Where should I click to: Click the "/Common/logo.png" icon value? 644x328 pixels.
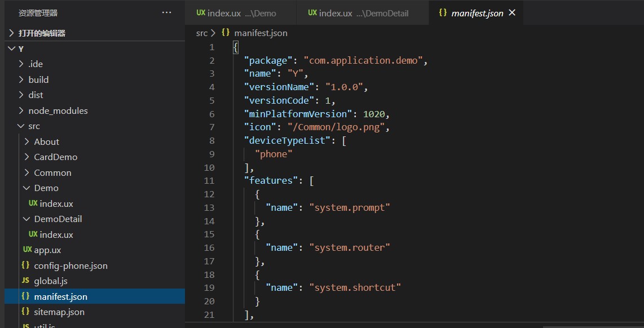click(336, 127)
